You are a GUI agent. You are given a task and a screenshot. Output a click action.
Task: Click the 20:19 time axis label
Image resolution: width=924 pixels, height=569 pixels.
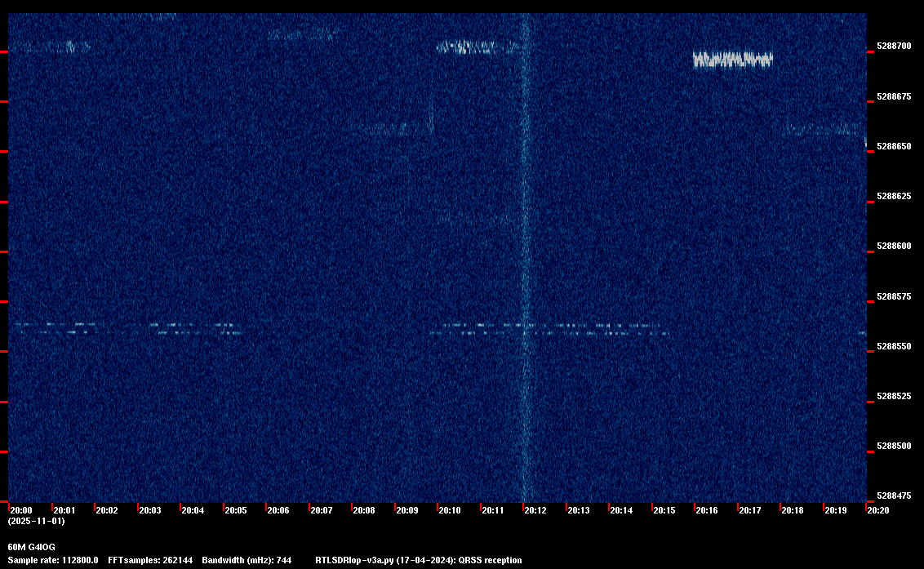pyautogui.click(x=836, y=510)
